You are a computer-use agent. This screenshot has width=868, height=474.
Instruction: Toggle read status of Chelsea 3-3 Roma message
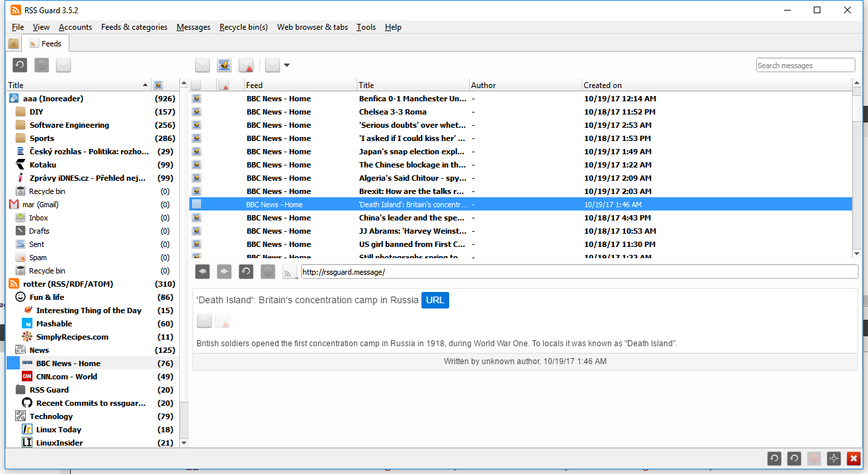tap(196, 112)
